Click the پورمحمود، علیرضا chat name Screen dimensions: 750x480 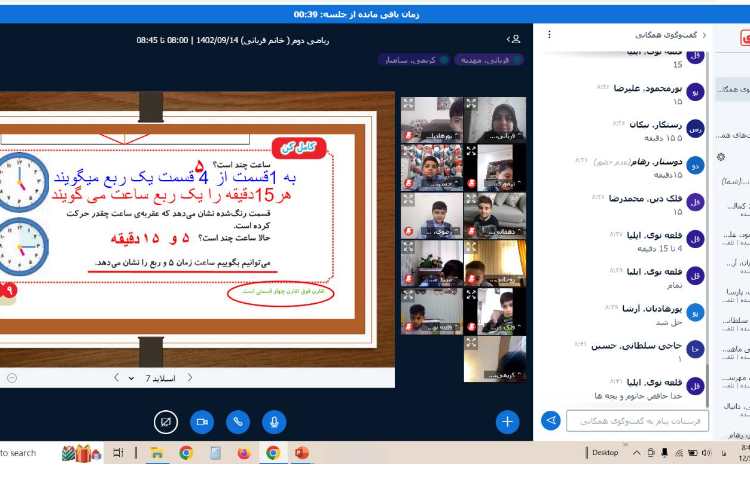pyautogui.click(x=648, y=88)
